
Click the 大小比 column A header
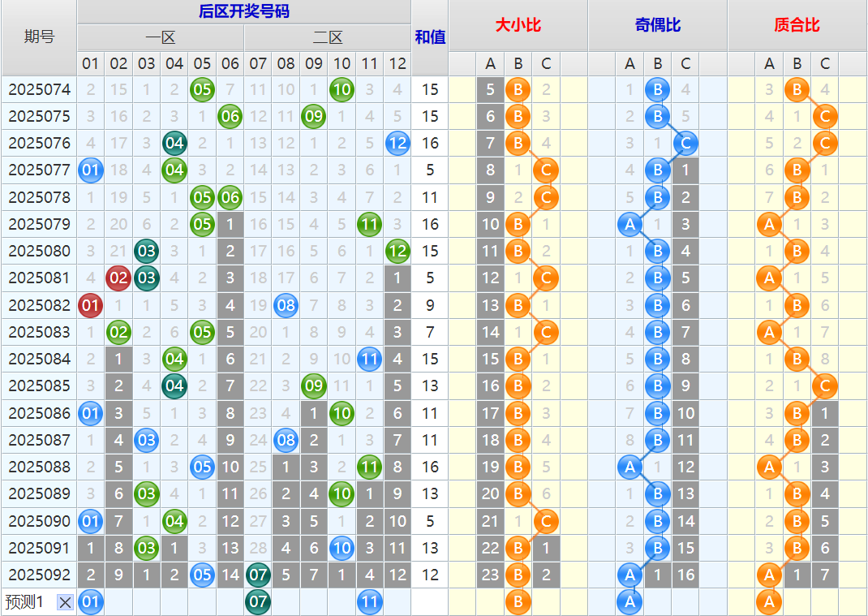click(x=491, y=63)
